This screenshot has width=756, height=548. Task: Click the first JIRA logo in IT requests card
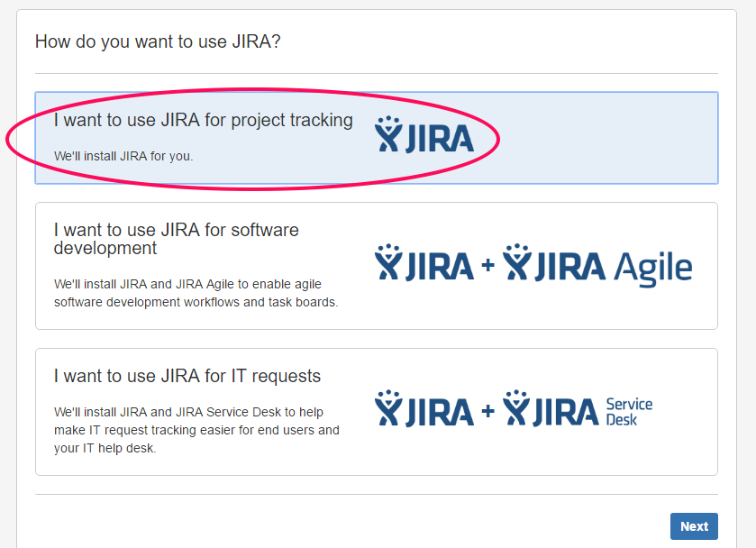[424, 408]
